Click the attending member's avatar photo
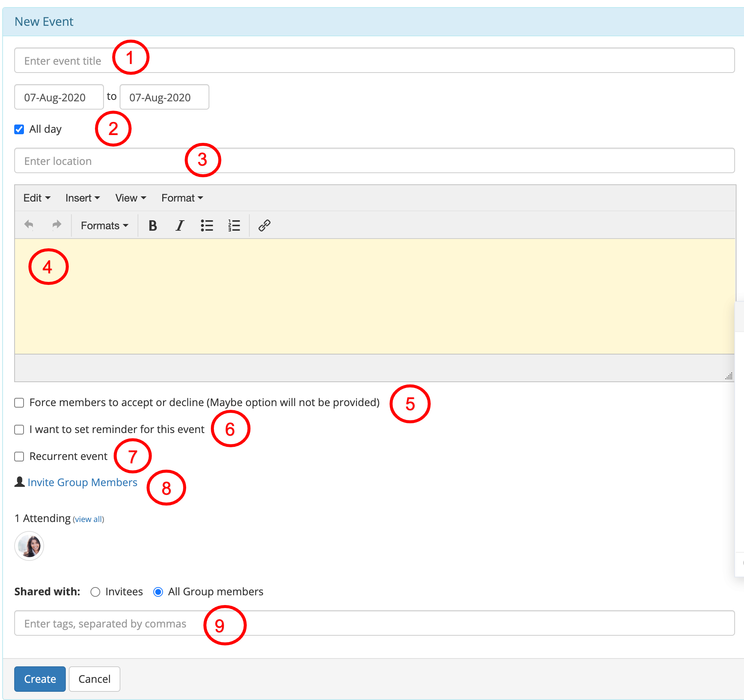The image size is (744, 700). (x=29, y=546)
